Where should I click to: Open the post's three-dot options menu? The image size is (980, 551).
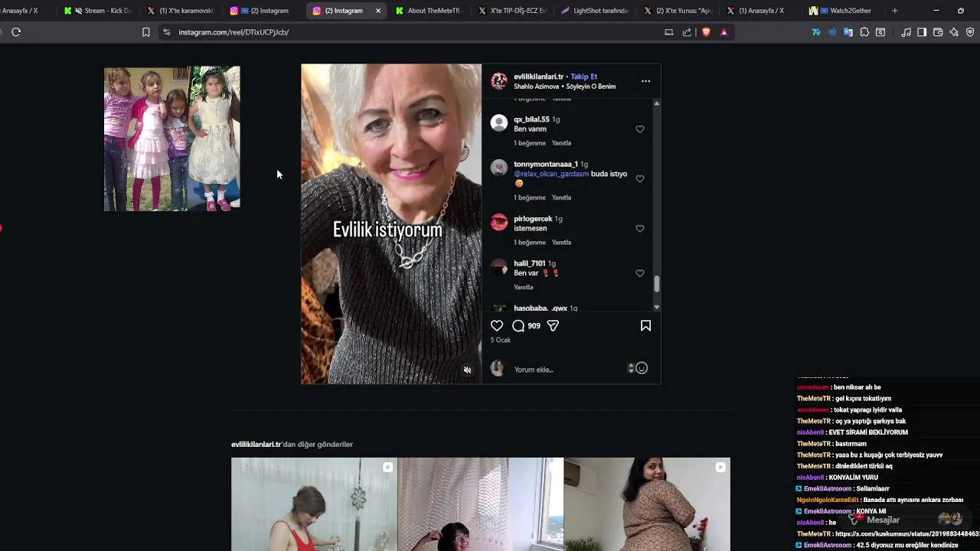[645, 81]
